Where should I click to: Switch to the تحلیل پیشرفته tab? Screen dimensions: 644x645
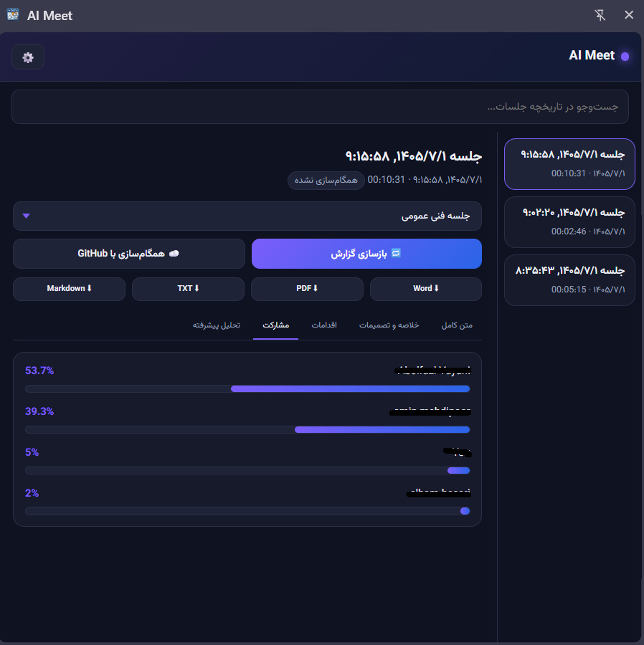(x=217, y=325)
